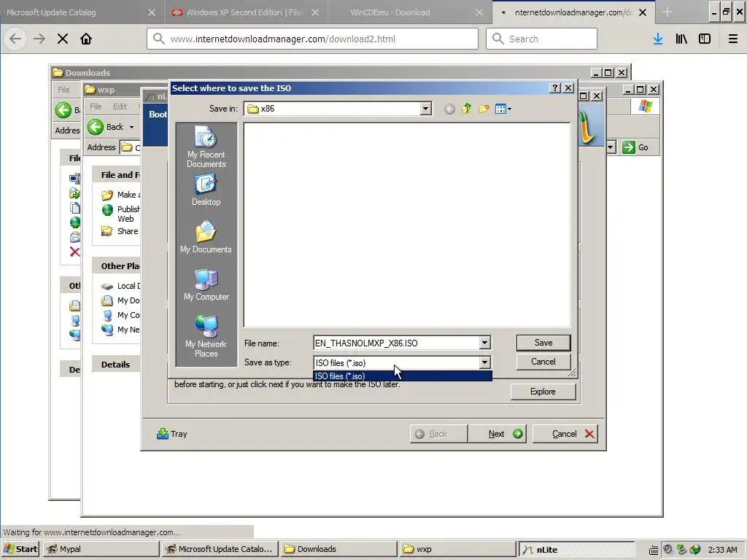This screenshot has height=560, width=747.
Task: Switch to Mypal taskbar button
Action: [101, 549]
